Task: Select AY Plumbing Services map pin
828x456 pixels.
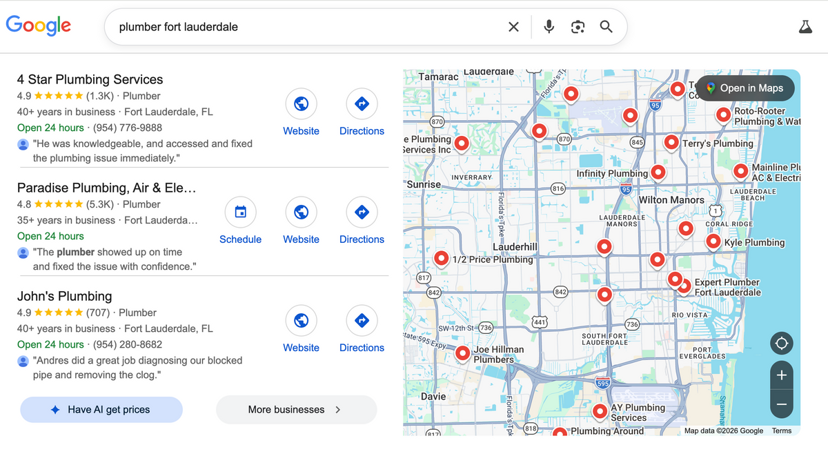Action: 600,411
